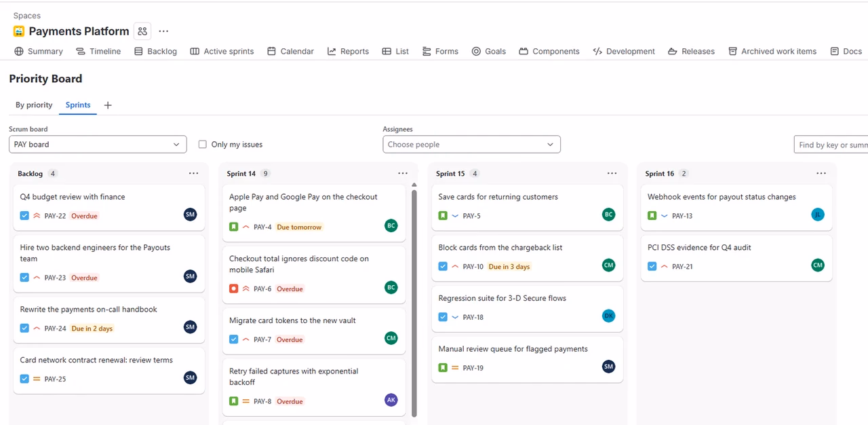Click the Sprint 15 column title

pyautogui.click(x=450, y=174)
